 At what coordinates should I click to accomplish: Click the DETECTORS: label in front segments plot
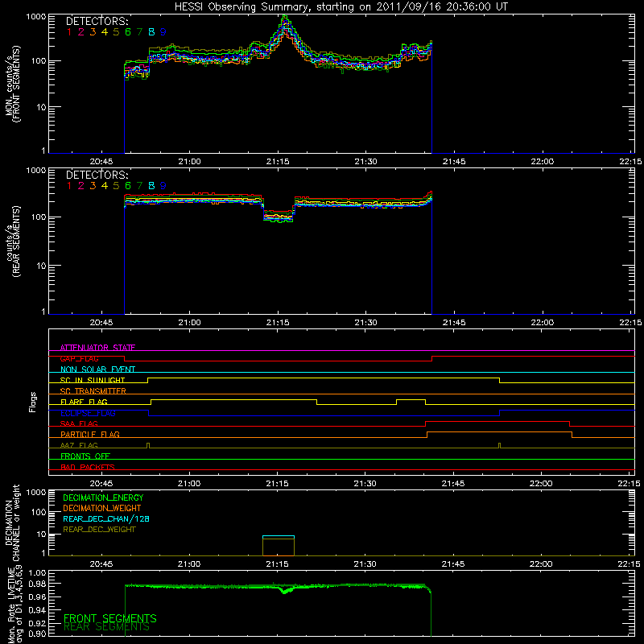[97, 22]
